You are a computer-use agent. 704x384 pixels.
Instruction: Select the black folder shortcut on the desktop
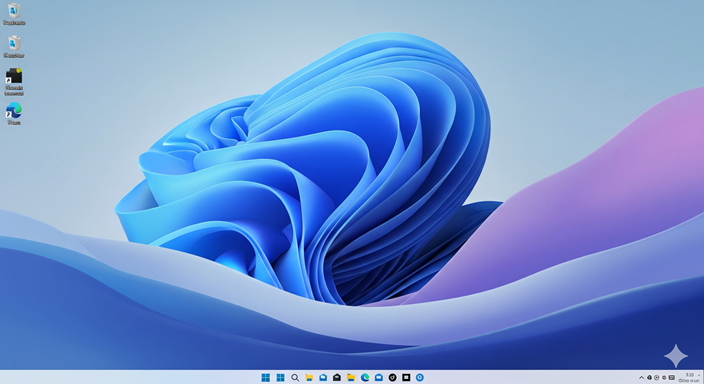coord(14,82)
